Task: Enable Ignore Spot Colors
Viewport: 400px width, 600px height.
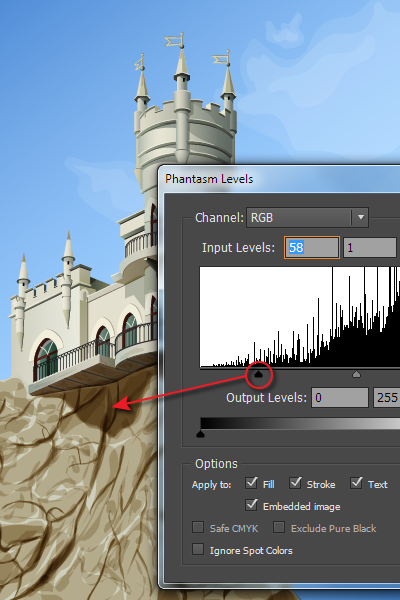Action: pyautogui.click(x=198, y=549)
